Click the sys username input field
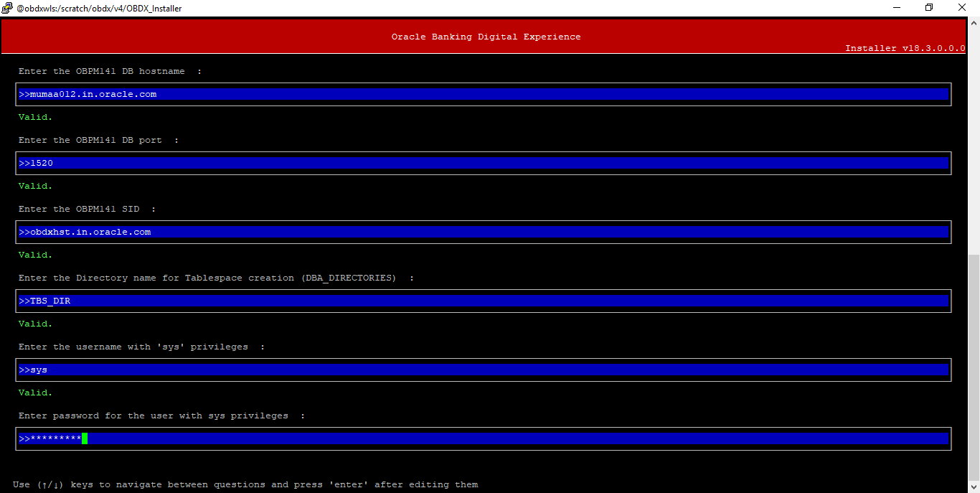The height and width of the screenshot is (493, 980). pyautogui.click(x=484, y=370)
